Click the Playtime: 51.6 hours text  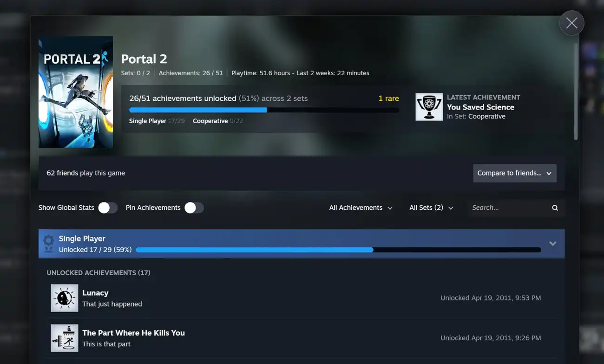coord(261,73)
